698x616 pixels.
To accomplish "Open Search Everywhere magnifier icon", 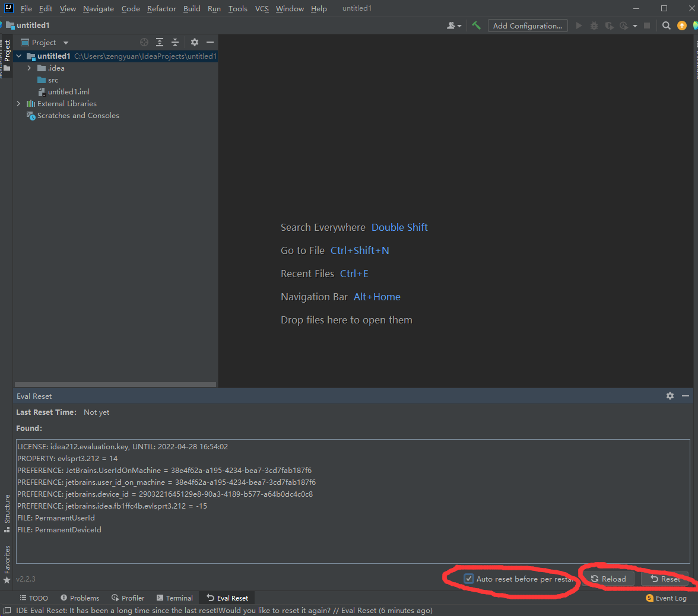I will 667,26.
